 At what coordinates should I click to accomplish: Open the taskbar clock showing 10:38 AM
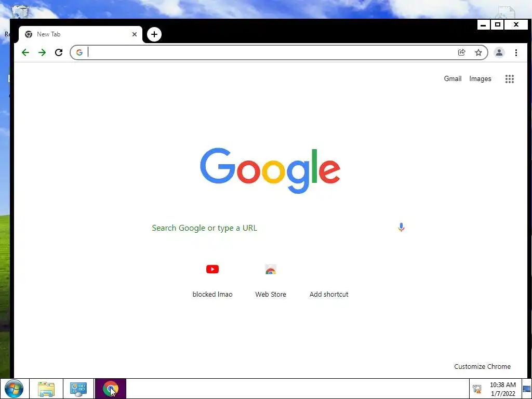[502, 389]
